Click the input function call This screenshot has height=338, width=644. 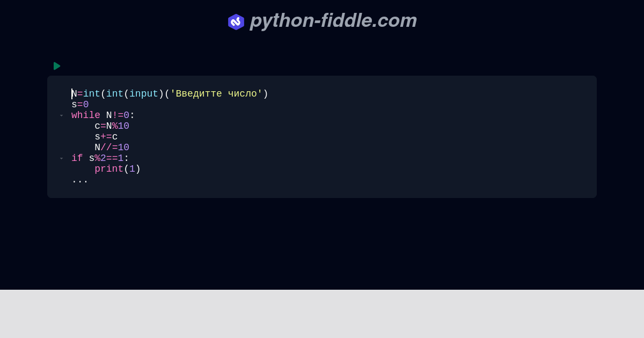pos(143,93)
